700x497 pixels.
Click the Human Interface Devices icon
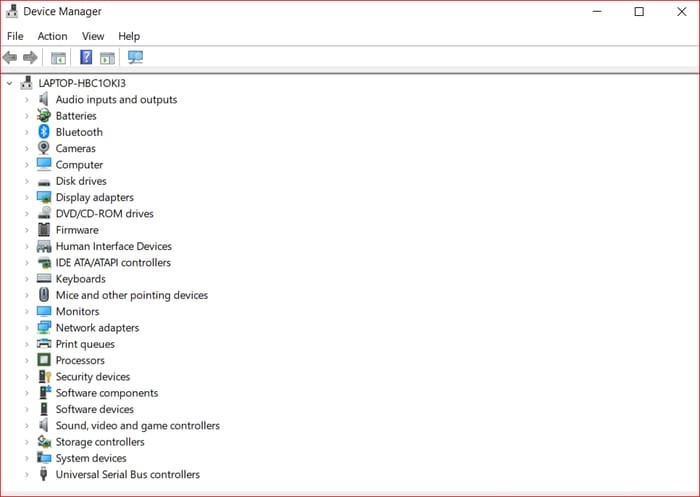point(44,246)
